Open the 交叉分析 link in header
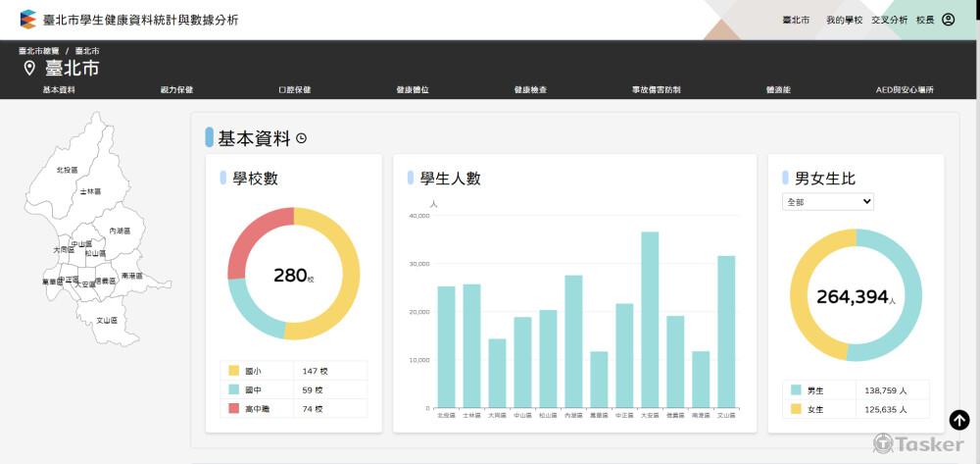This screenshot has height=464, width=980. 889,20
